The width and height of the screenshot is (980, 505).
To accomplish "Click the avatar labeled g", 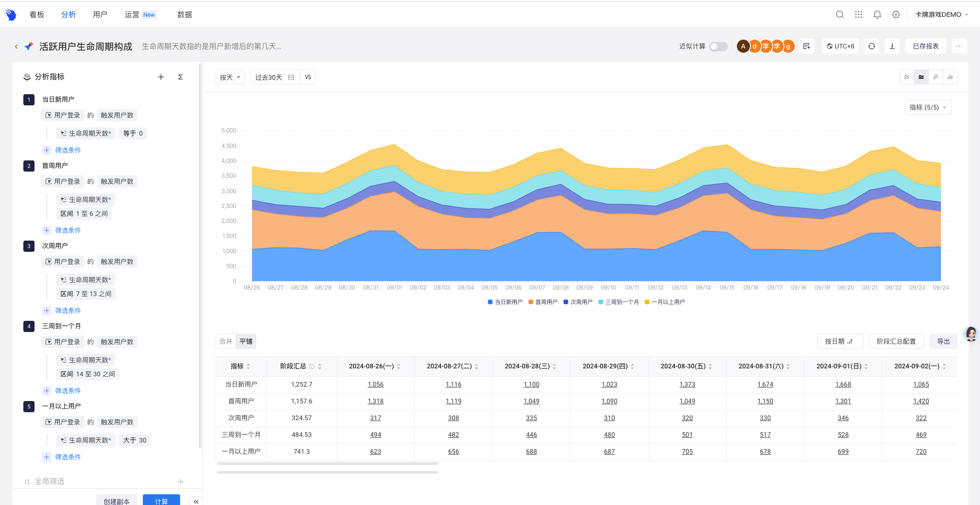I will [x=788, y=46].
